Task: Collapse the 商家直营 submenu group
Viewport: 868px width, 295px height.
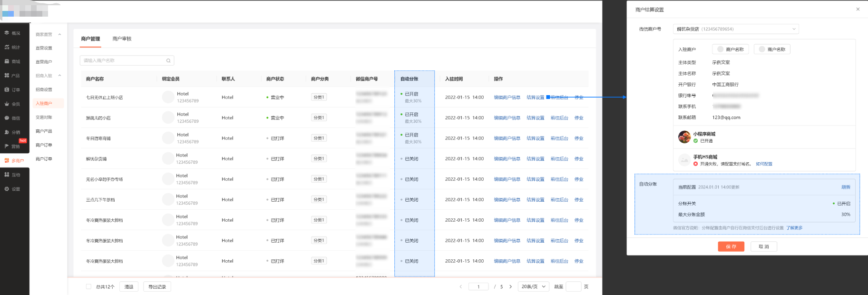Action: [59, 34]
